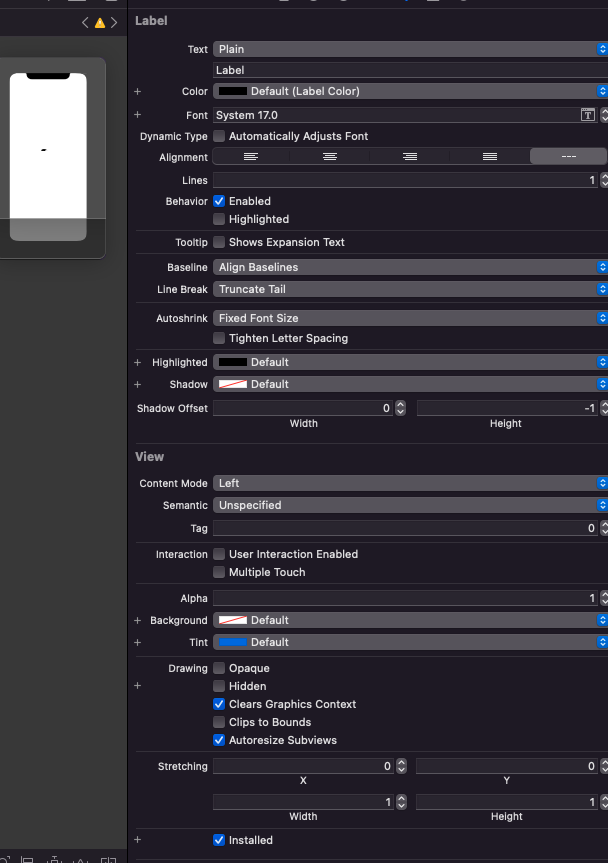Enable the Hidden drawing checkbox
Screen dimensions: 608x863
click(x=219, y=686)
